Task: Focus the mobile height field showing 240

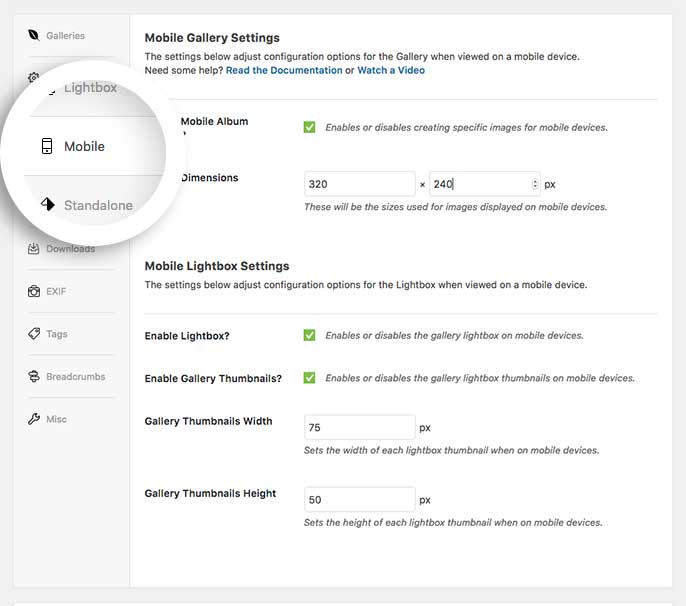Action: tap(485, 184)
